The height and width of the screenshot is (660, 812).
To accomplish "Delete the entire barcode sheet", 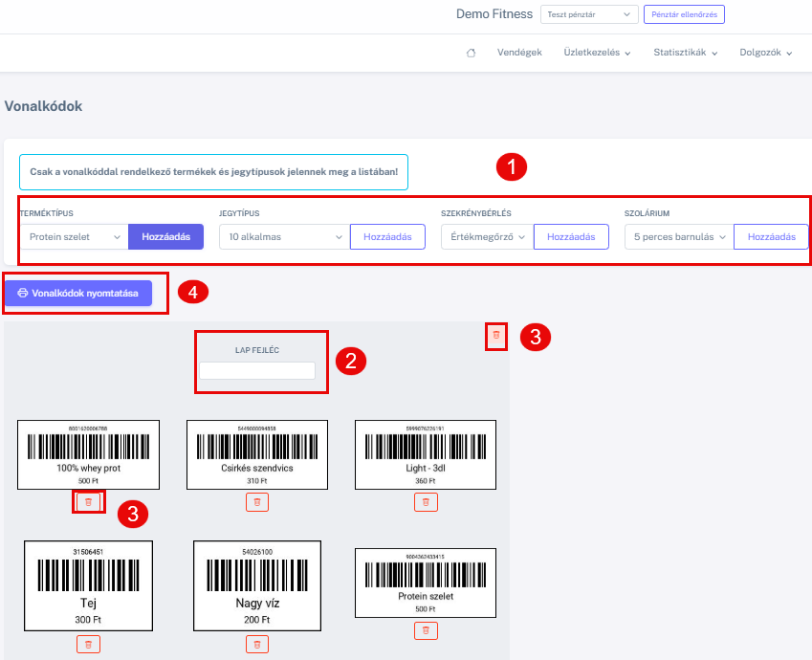I will click(496, 336).
